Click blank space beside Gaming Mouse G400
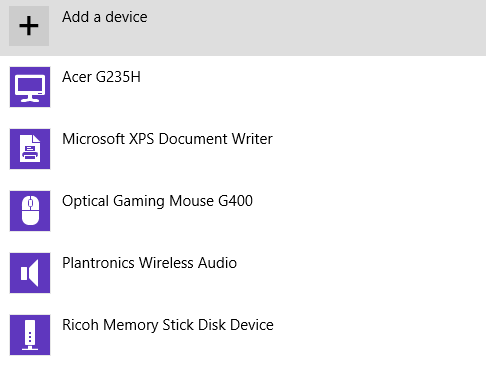The height and width of the screenshot is (365, 486). (x=370, y=211)
